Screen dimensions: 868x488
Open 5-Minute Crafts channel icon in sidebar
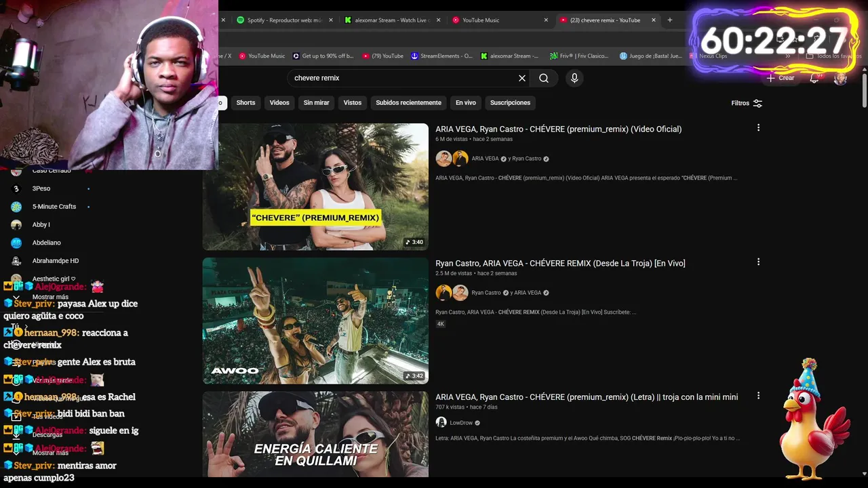pyautogui.click(x=16, y=207)
